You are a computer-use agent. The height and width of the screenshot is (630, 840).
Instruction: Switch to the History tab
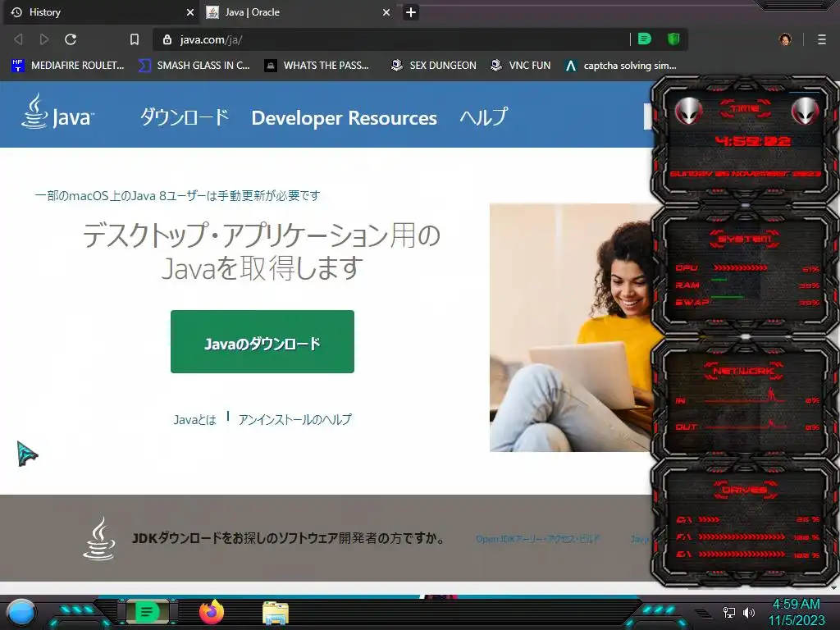pyautogui.click(x=102, y=12)
